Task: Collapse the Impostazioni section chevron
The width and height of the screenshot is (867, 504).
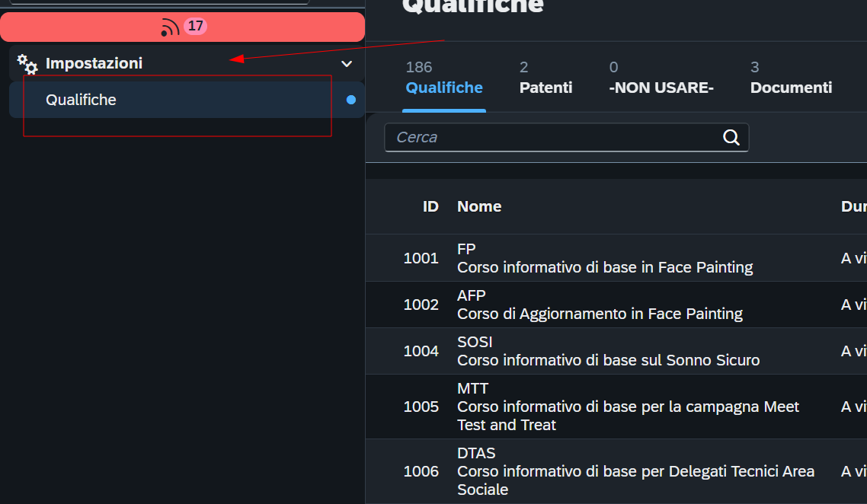Action: 347,63
